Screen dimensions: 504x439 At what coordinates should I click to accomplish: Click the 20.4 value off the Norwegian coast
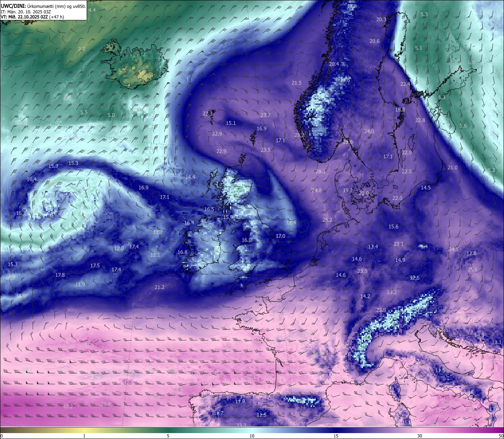(x=334, y=64)
